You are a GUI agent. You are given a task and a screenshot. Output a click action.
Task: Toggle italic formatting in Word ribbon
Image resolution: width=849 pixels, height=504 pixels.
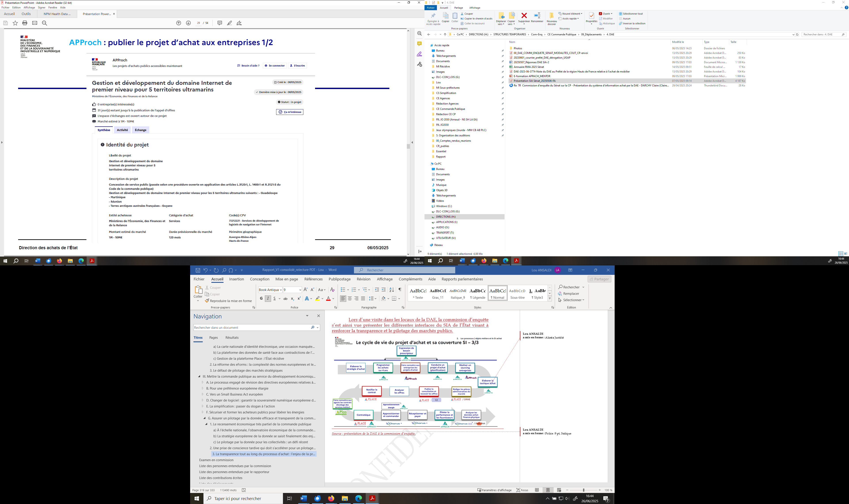coord(268,299)
